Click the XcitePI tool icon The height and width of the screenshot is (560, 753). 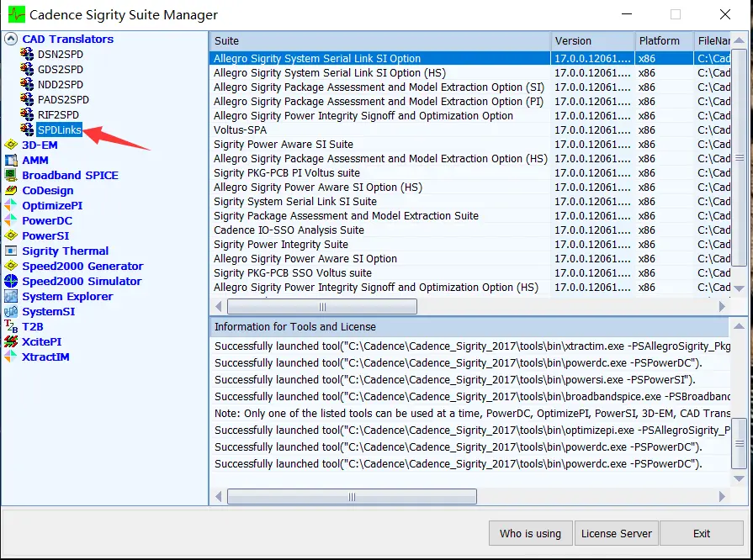11,341
